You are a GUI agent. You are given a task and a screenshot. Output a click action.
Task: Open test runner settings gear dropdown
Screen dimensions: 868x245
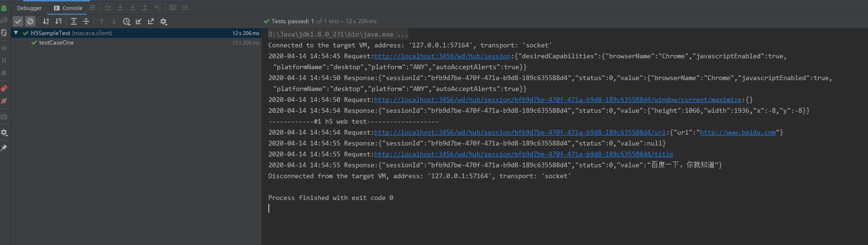pyautogui.click(x=164, y=21)
